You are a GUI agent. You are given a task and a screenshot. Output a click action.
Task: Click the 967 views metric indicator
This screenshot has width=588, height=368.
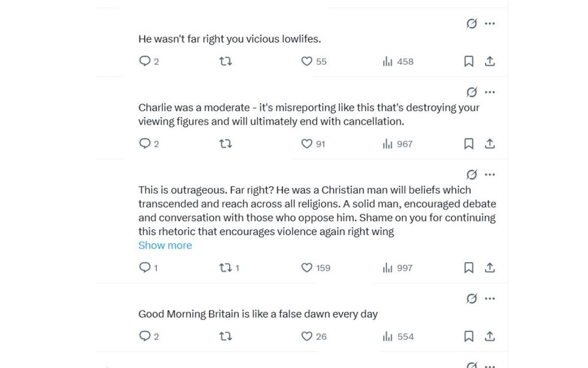[387, 144]
